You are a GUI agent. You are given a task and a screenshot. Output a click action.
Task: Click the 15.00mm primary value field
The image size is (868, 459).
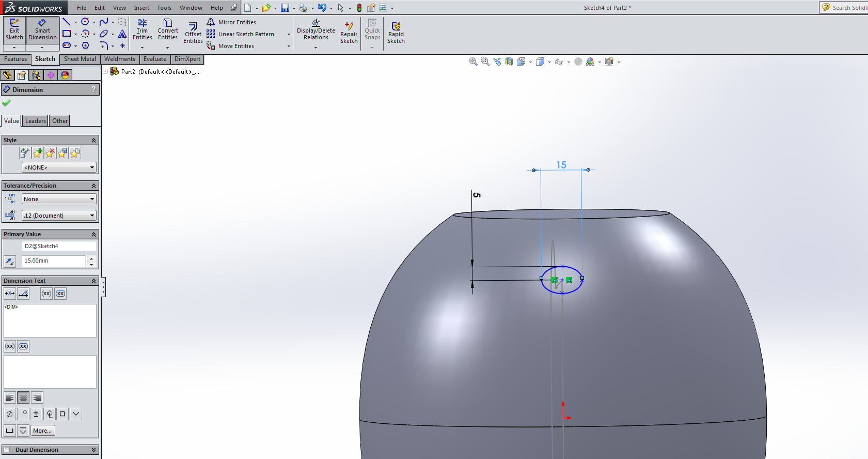tap(54, 261)
